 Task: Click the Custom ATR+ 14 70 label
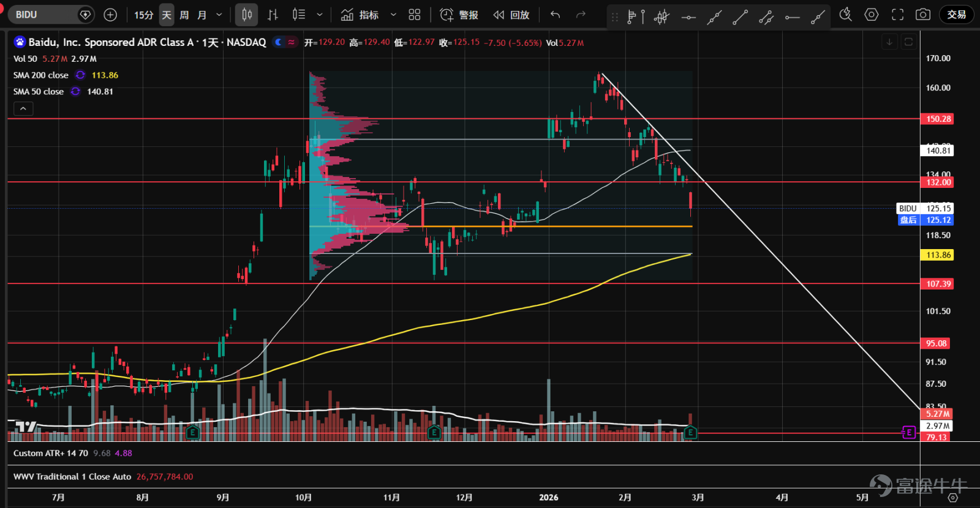point(51,454)
